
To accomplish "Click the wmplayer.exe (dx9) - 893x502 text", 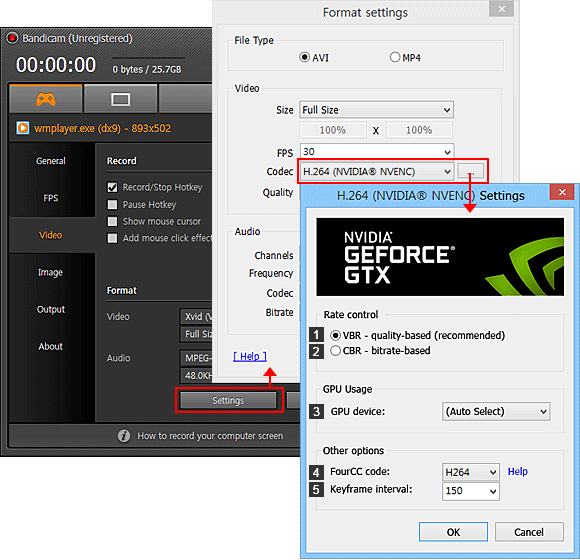I will tap(102, 128).
